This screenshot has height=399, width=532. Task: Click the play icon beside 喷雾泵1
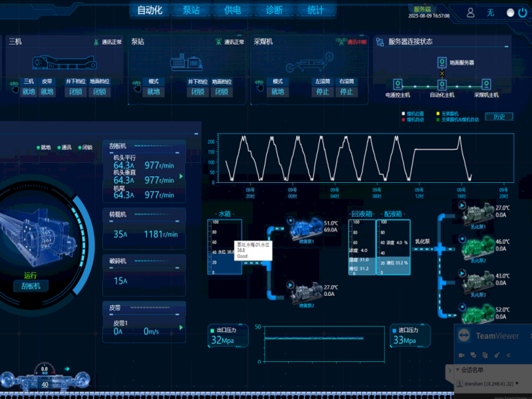click(x=291, y=220)
